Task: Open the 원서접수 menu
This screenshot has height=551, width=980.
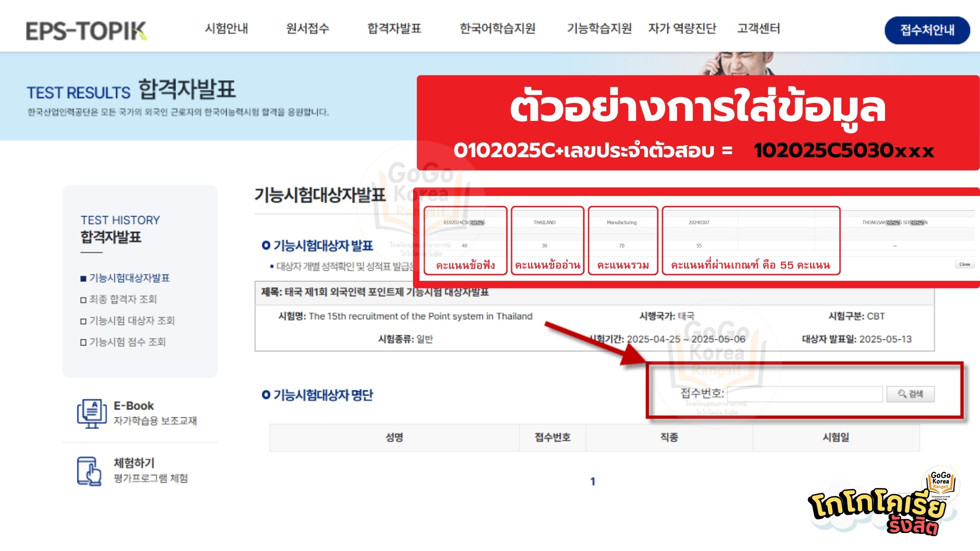Action: (307, 28)
